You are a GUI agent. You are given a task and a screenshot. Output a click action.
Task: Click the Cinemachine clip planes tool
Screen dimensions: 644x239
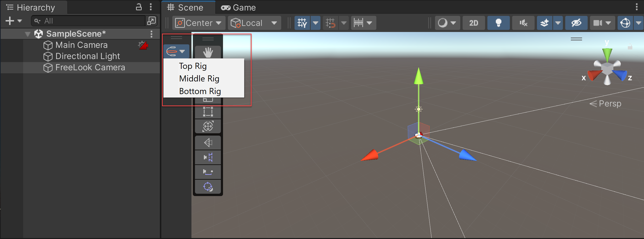pos(208,157)
